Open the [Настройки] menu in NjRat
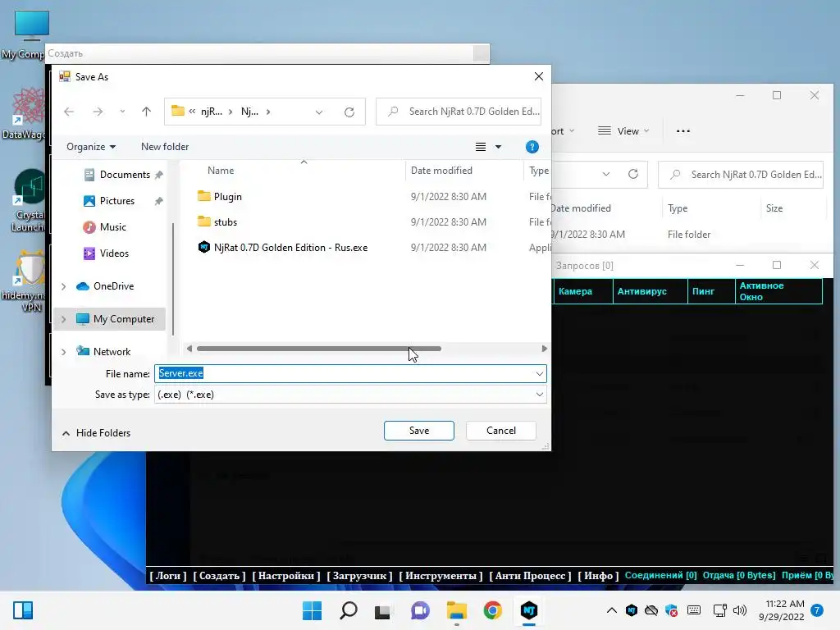The image size is (840, 630). coord(286,576)
